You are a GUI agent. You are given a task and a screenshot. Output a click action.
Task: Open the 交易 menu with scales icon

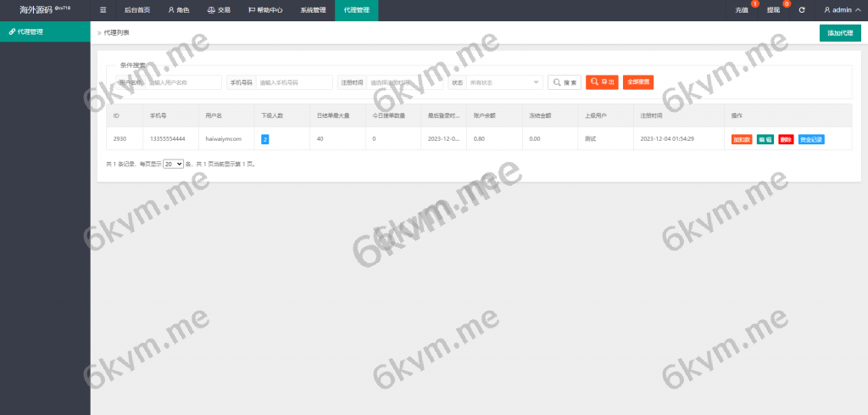219,10
